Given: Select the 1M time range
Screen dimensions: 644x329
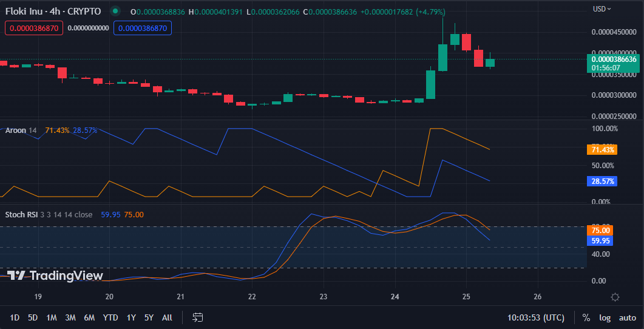Looking at the screenshot, I should point(52,317).
